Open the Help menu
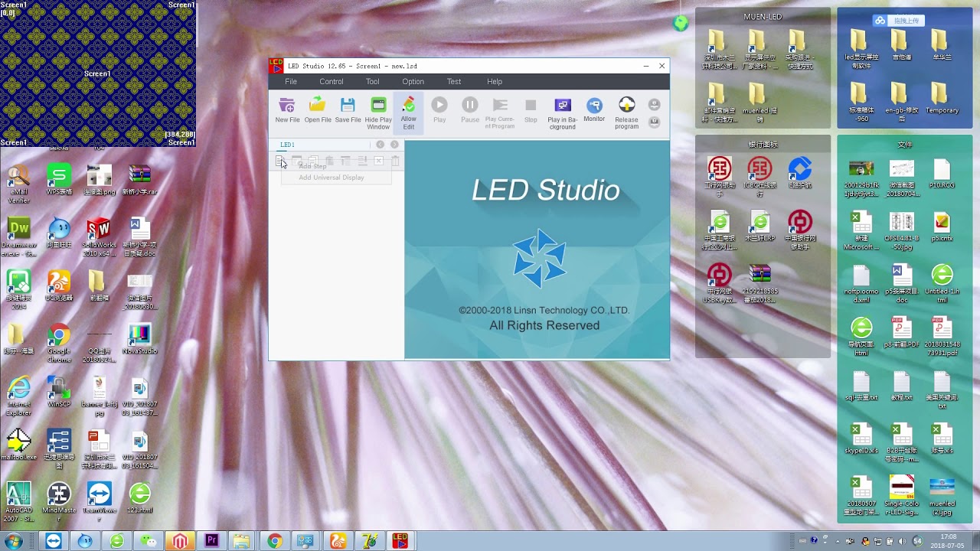980x551 pixels. pos(495,82)
